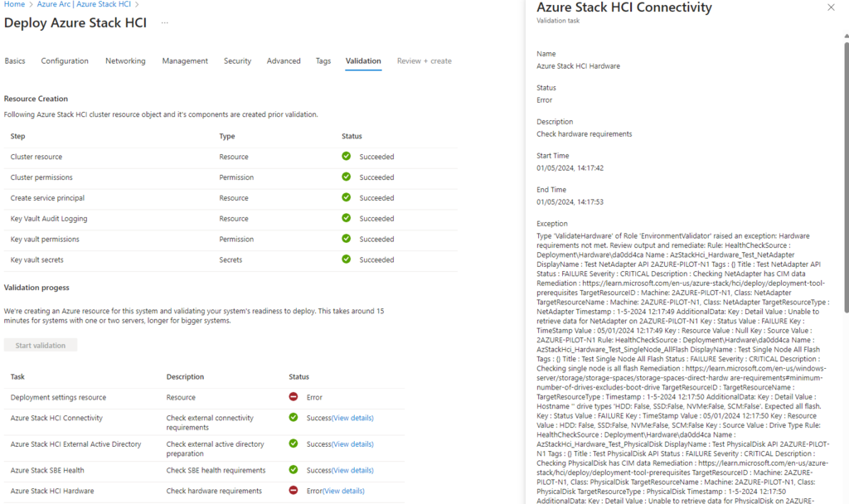
Task: Open the Configuration tab
Action: point(65,61)
